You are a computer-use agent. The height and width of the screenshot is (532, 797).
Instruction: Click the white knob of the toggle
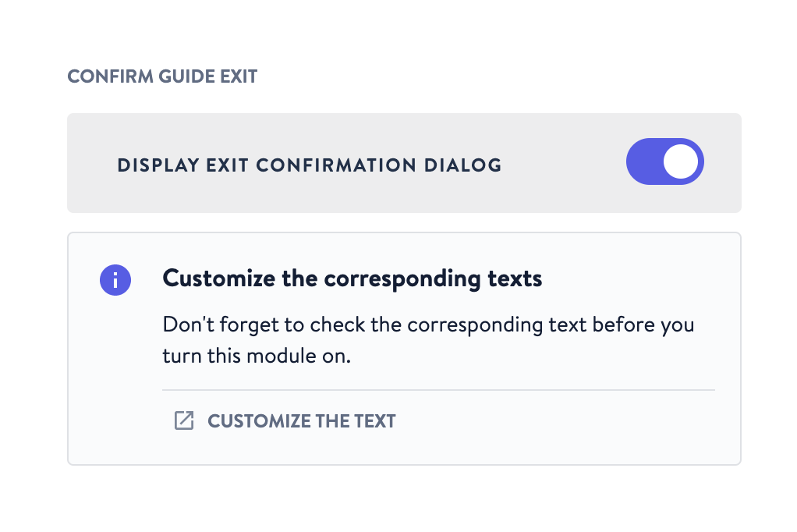pos(683,162)
